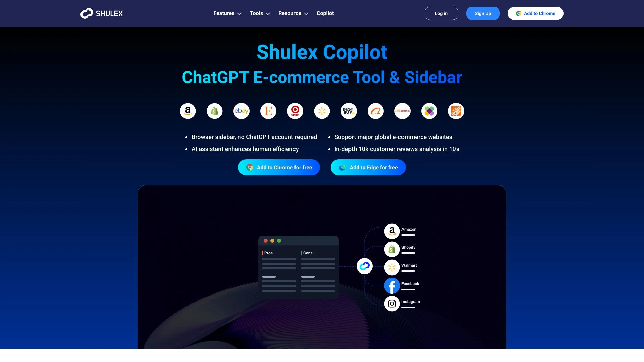The height and width of the screenshot is (362, 644).
Task: Select the Shulex Copilot logo icon
Action: click(x=87, y=13)
